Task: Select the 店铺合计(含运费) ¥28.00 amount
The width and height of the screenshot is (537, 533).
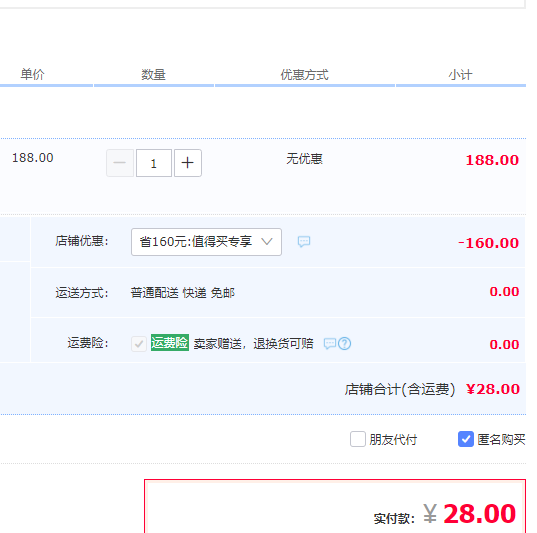Action: point(493,389)
